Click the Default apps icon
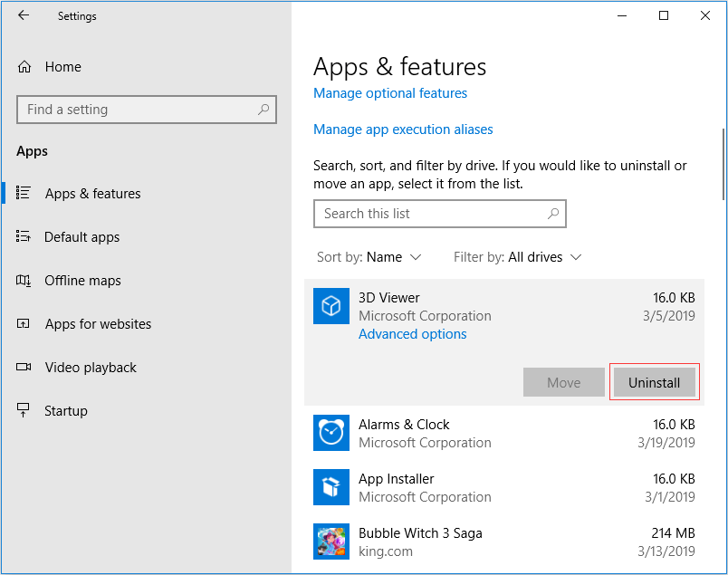This screenshot has height=575, width=728. click(x=24, y=236)
